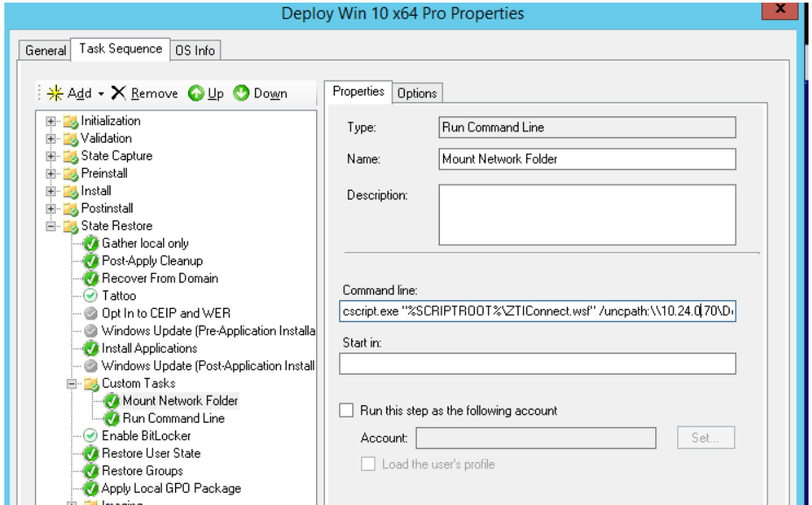The image size is (812, 505).
Task: Click the Description text box
Action: 587,214
